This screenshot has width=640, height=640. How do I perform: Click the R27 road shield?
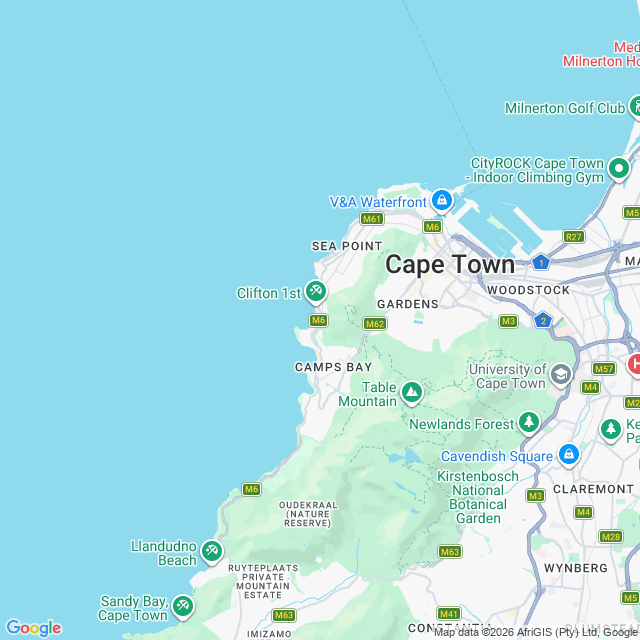[573, 237]
